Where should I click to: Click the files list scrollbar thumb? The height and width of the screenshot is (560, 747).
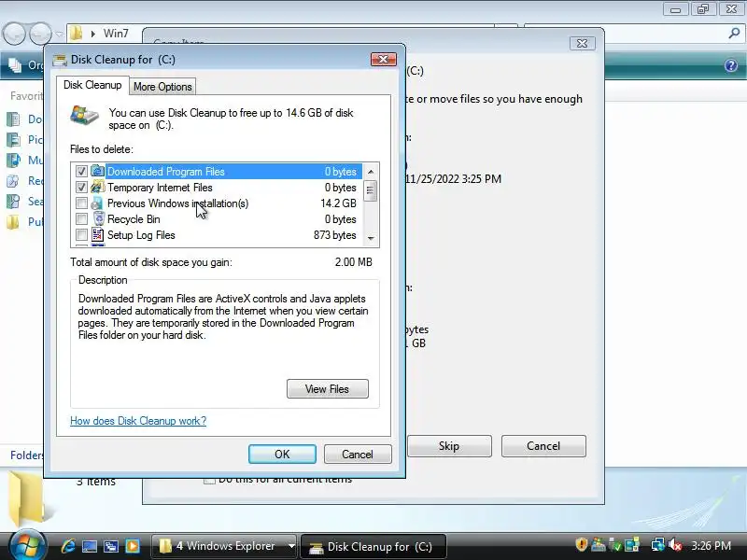(x=370, y=191)
